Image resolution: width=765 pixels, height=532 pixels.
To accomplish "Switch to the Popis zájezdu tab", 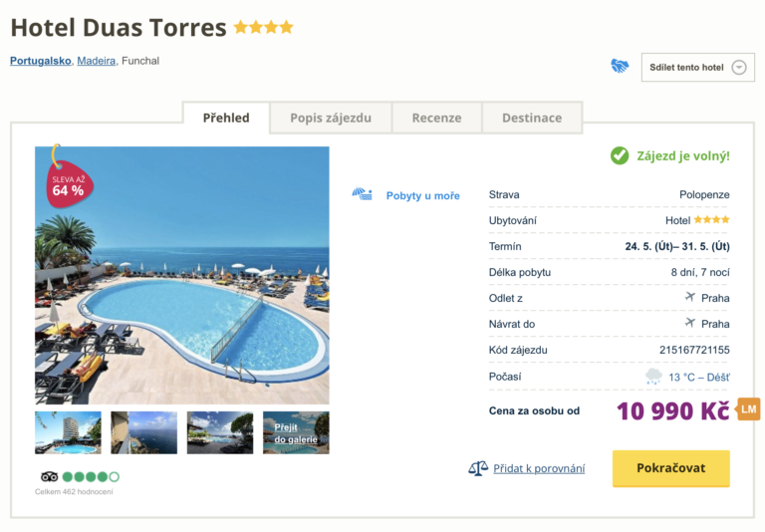I will (x=331, y=118).
